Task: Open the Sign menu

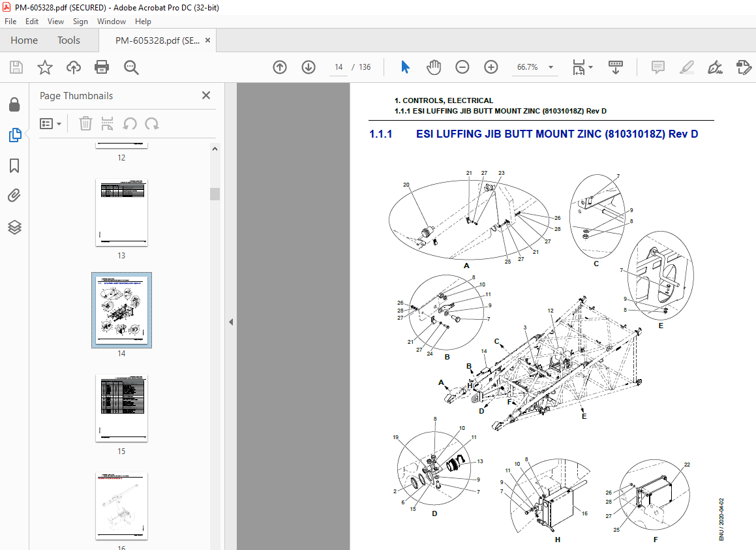Action: (80, 22)
